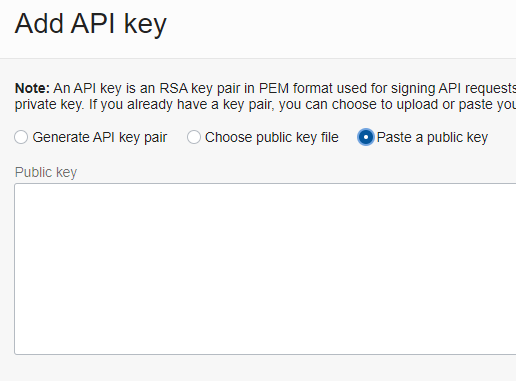516x381 pixels.
Task: Click the bold "Note:" text
Action: 32,88
